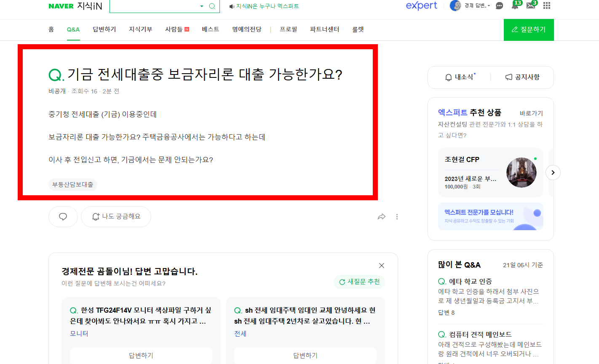This screenshot has height=364, width=599.
Task: Open the question's three-dot more menu
Action: [x=397, y=217]
